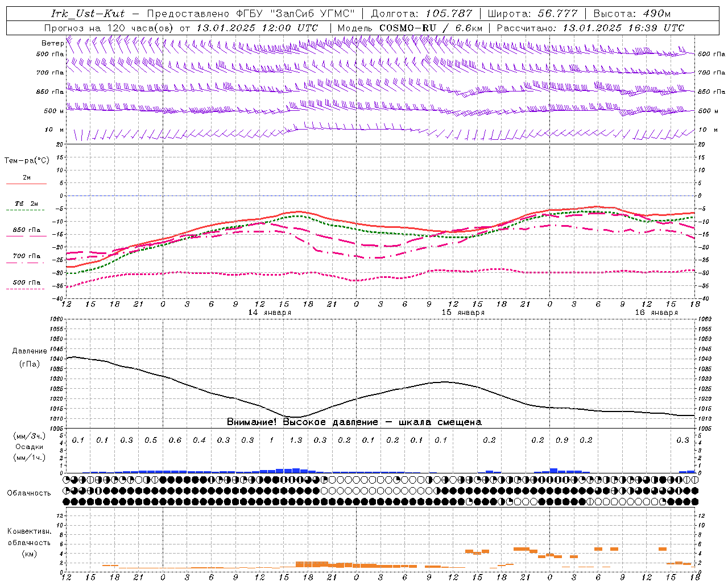Image resolution: width=728 pixels, height=582 pixels.
Task: Select the latitude value "56.777"
Action: click(557, 14)
